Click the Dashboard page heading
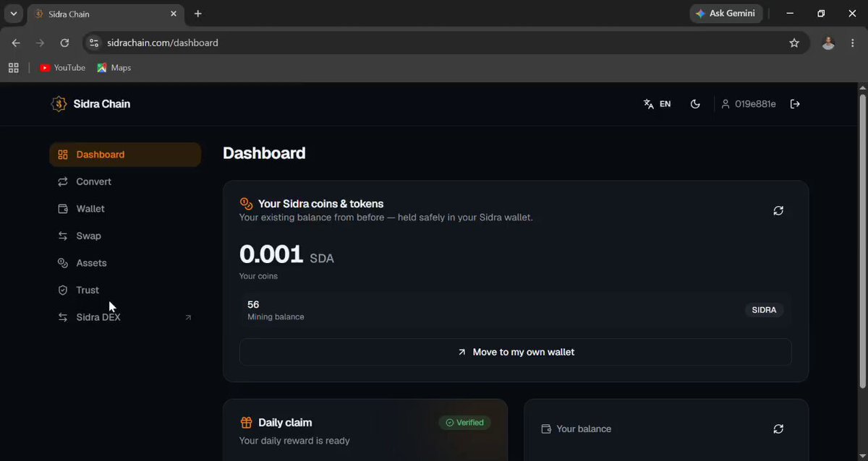The width and height of the screenshot is (868, 461). [x=264, y=153]
